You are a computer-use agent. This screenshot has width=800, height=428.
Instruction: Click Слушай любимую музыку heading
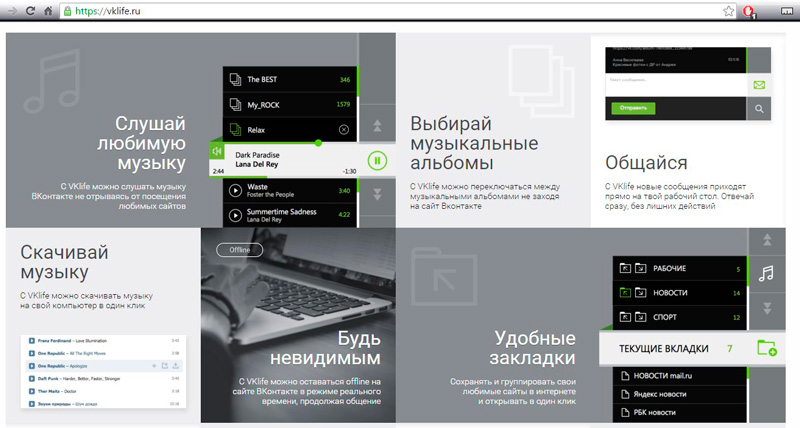(141, 143)
